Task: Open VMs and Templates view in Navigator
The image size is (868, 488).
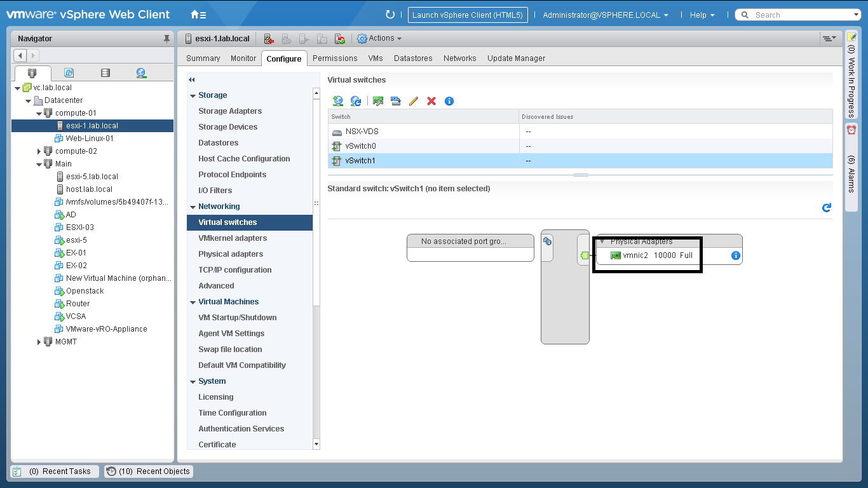Action: coord(69,73)
